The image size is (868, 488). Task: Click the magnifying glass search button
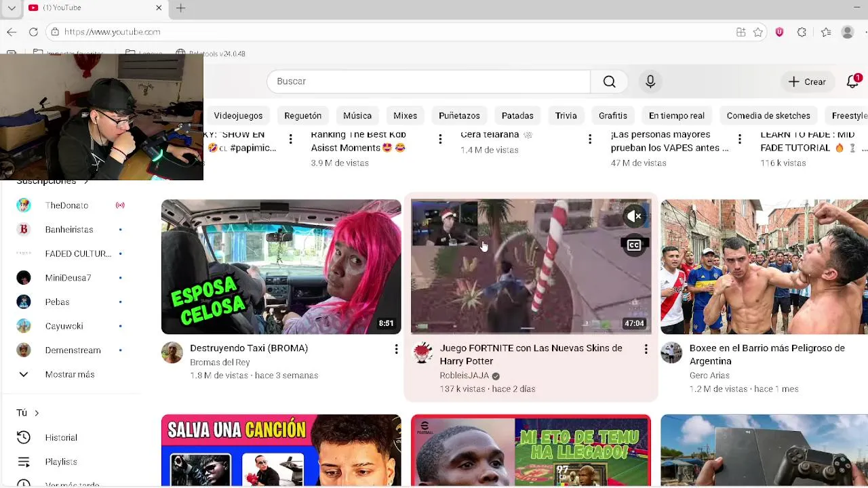tap(609, 81)
